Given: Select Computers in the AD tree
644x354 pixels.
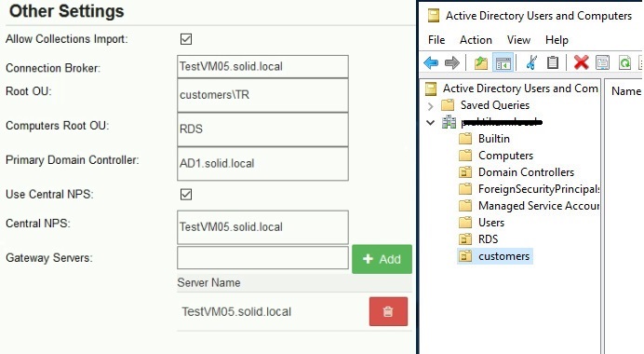Looking at the screenshot, I should click(505, 156).
